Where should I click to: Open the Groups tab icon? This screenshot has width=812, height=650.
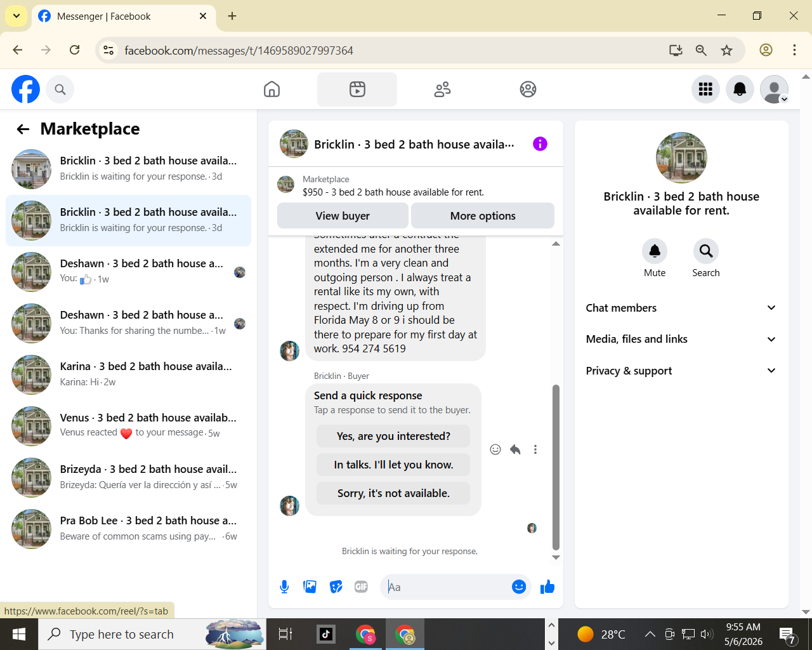coord(528,90)
